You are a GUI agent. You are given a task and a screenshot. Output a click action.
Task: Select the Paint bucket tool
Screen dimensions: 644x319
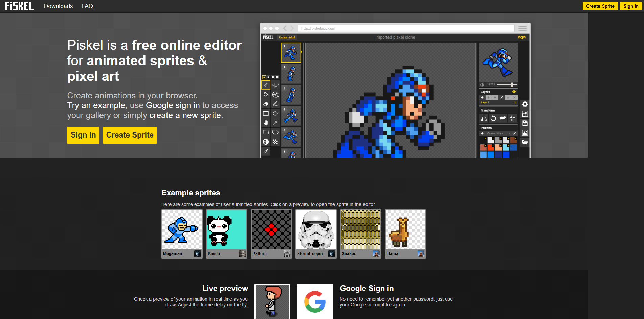tap(266, 95)
